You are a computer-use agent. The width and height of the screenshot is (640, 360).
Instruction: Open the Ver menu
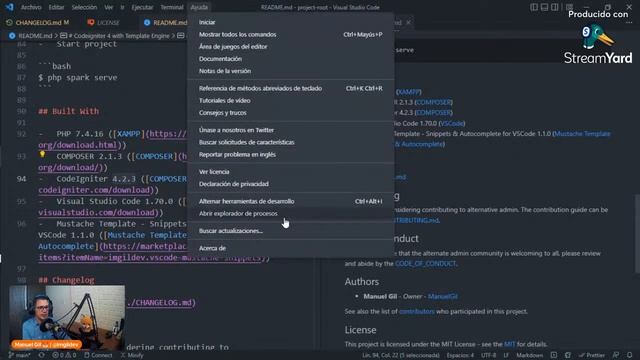(109, 7)
